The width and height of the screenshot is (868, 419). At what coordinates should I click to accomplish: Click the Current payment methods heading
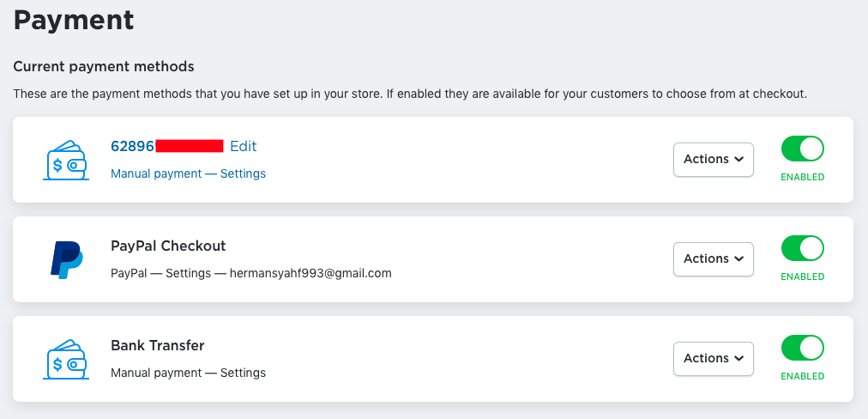coord(104,66)
